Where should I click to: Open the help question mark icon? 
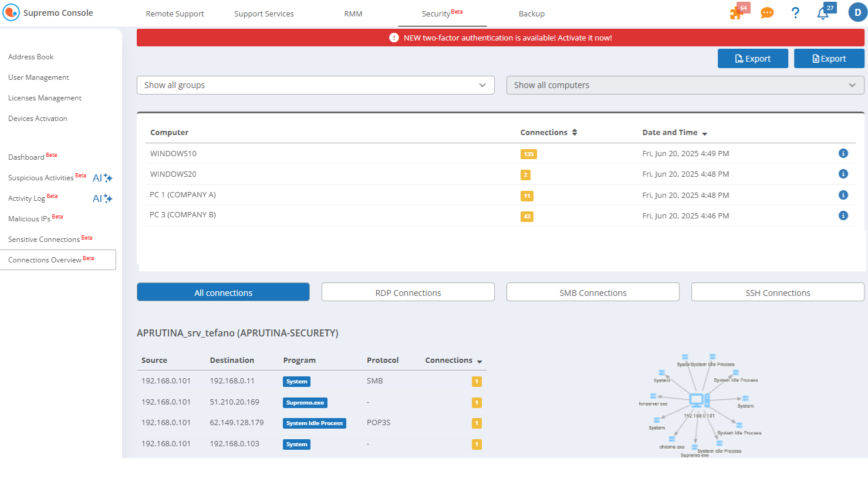[x=795, y=12]
